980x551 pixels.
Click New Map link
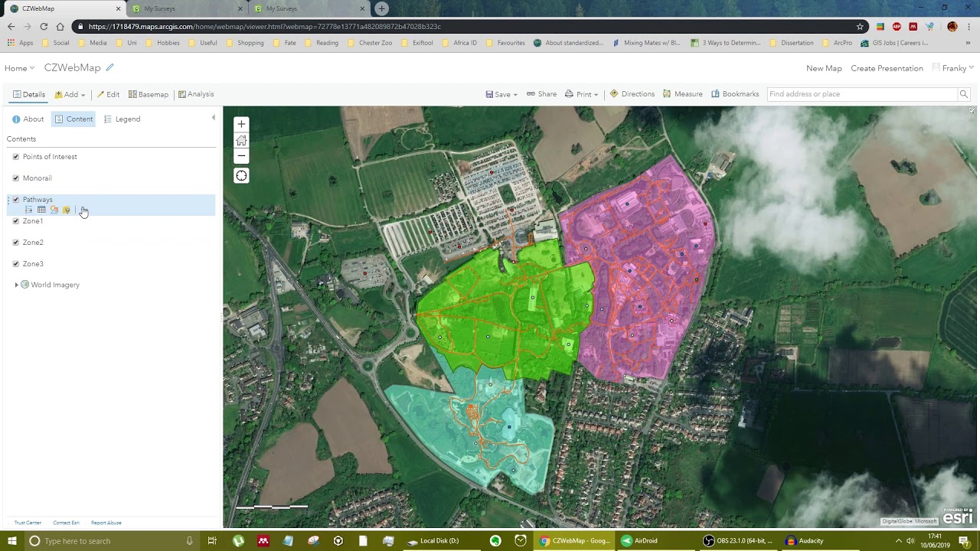tap(824, 68)
